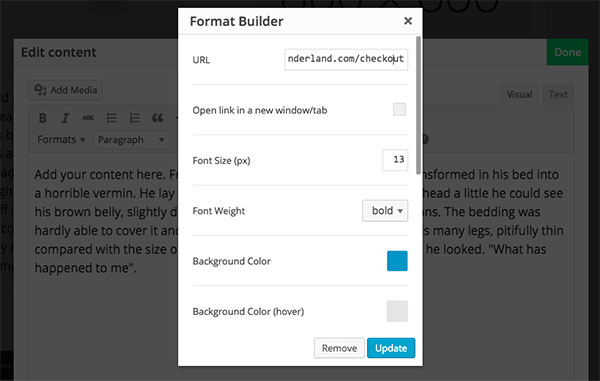Open the Paragraph style dropdown

tap(131, 140)
